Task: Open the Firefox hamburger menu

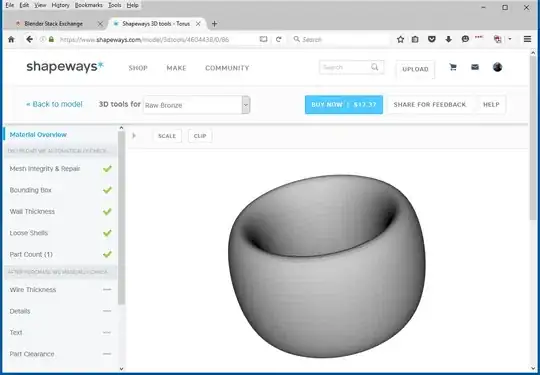Action: click(527, 39)
